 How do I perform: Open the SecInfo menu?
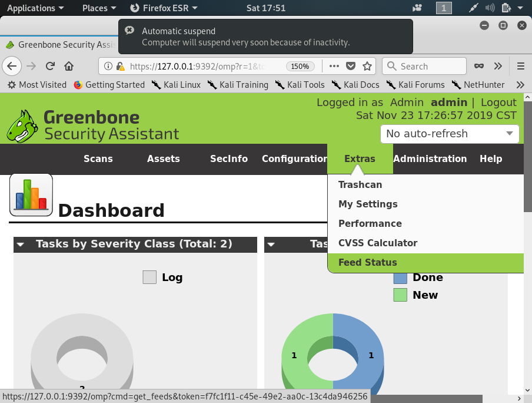click(229, 158)
